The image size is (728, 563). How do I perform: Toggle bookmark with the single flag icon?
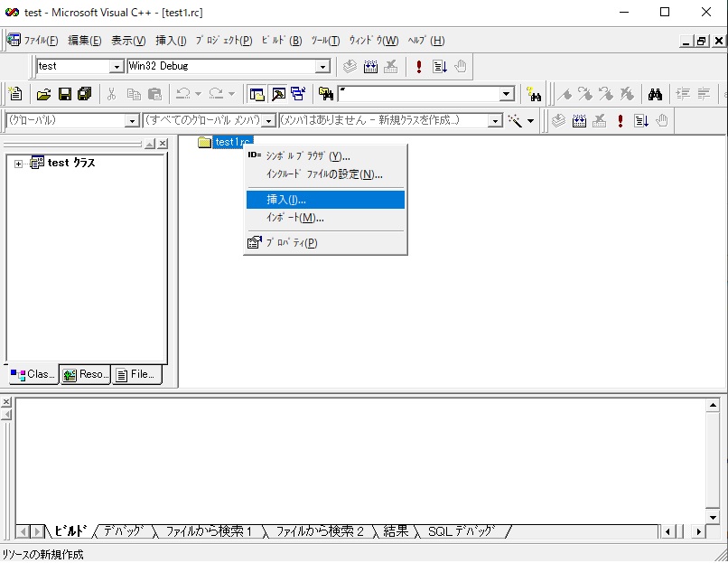pyautogui.click(x=565, y=94)
